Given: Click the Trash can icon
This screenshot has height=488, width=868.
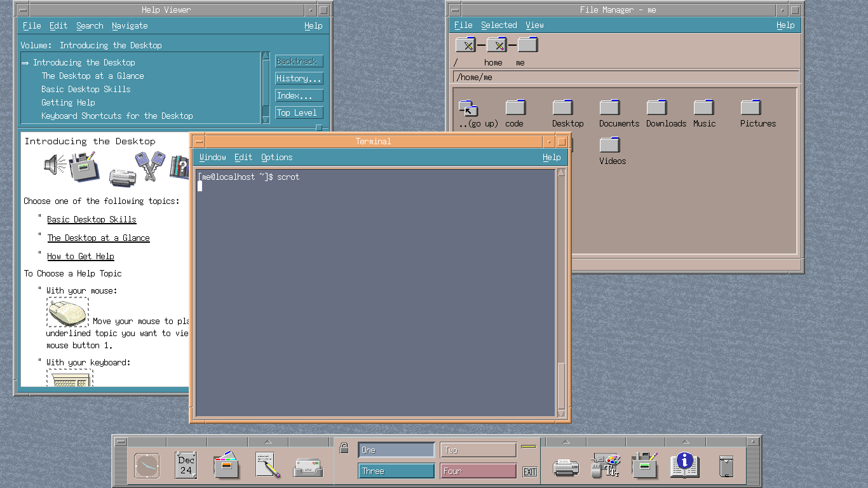Looking at the screenshot, I should [725, 466].
